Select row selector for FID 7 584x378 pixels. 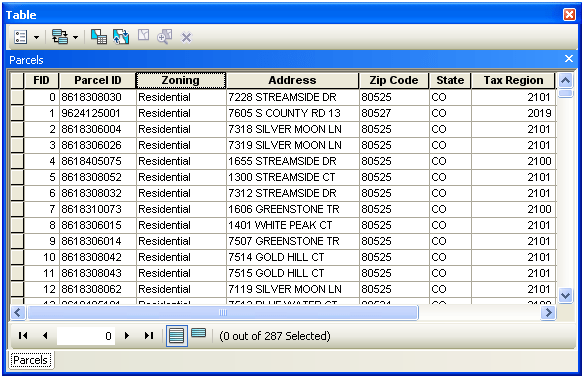pyautogui.click(x=17, y=209)
